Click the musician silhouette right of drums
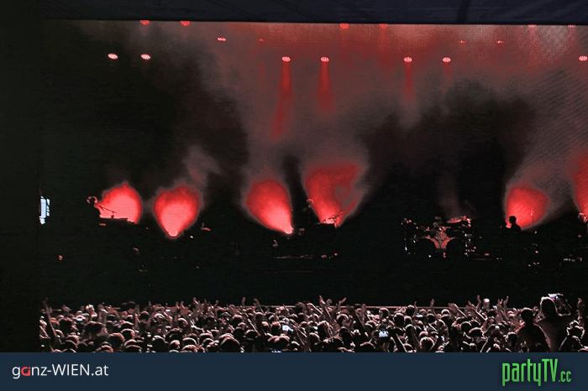 pyautogui.click(x=514, y=227)
